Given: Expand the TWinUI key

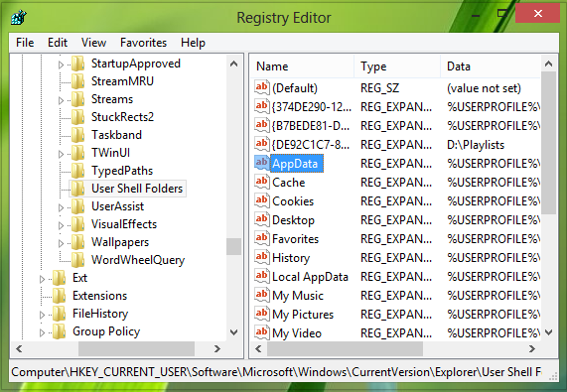Looking at the screenshot, I should click(x=61, y=154).
